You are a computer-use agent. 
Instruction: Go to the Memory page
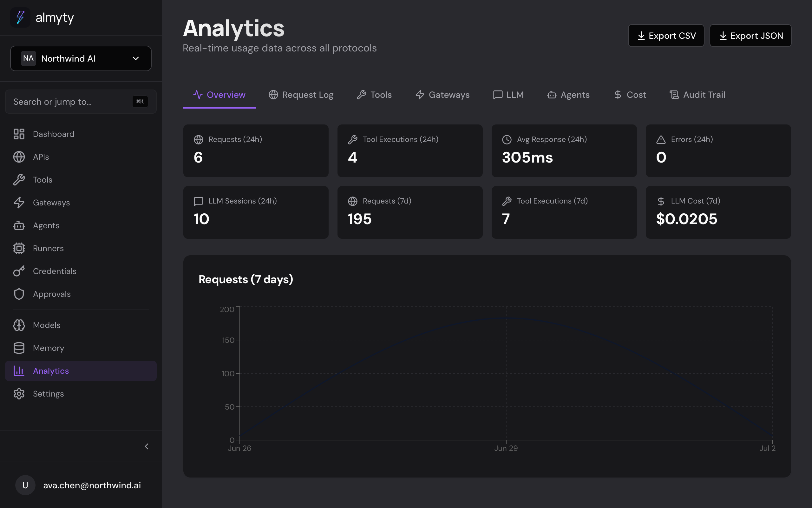click(x=81, y=348)
